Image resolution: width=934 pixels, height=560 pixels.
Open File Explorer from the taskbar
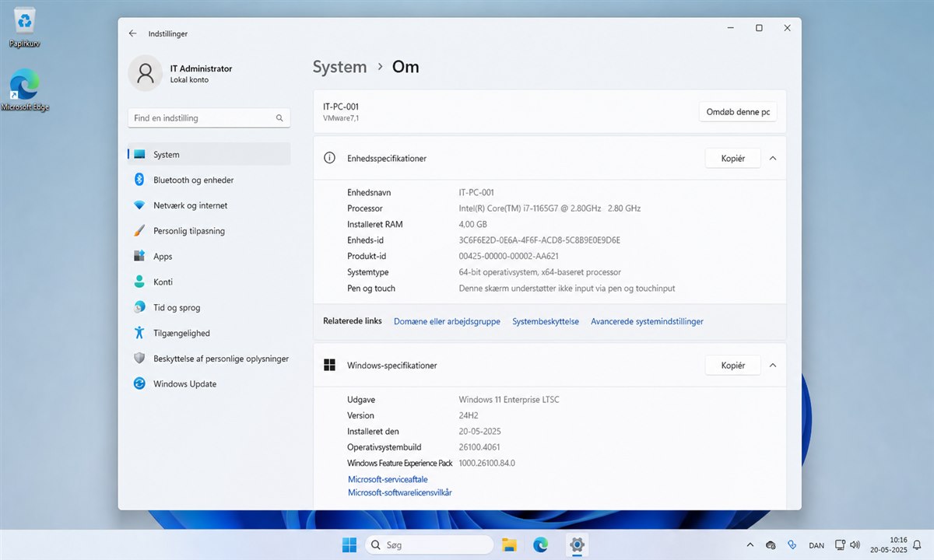pos(509,545)
